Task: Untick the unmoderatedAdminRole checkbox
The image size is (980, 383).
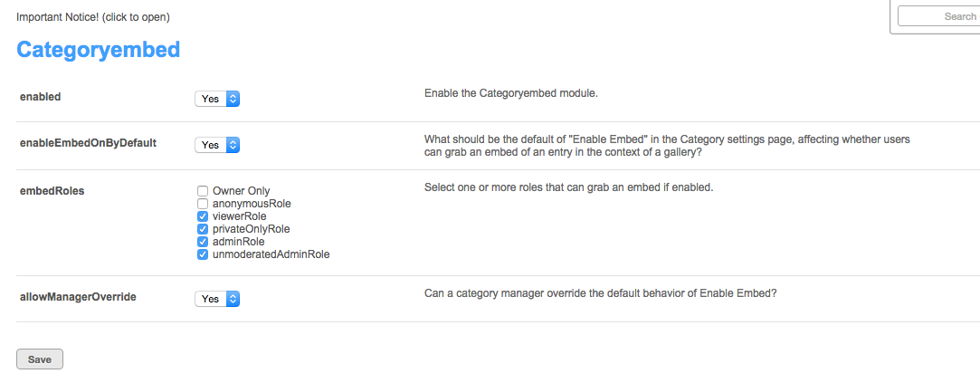Action: coord(203,254)
